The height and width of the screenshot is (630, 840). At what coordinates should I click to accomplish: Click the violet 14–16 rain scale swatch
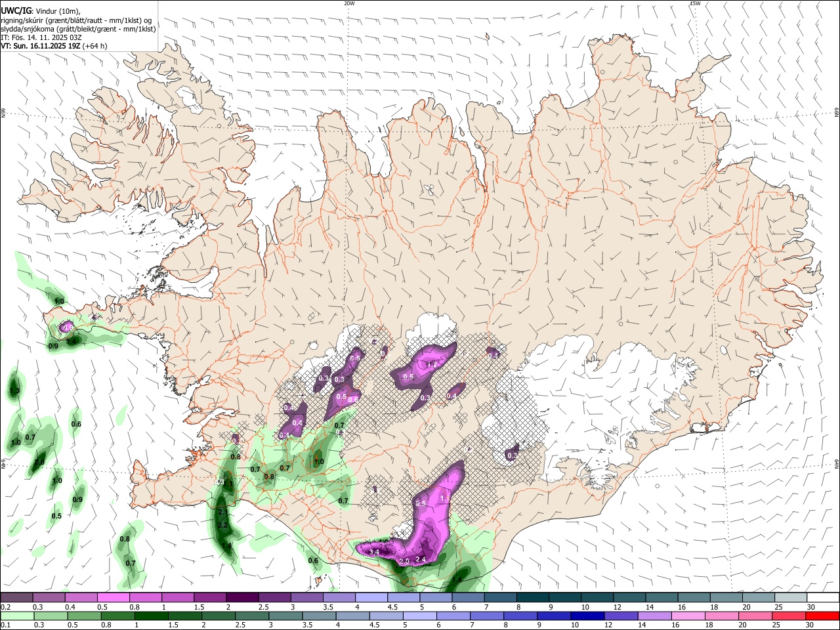[654, 616]
